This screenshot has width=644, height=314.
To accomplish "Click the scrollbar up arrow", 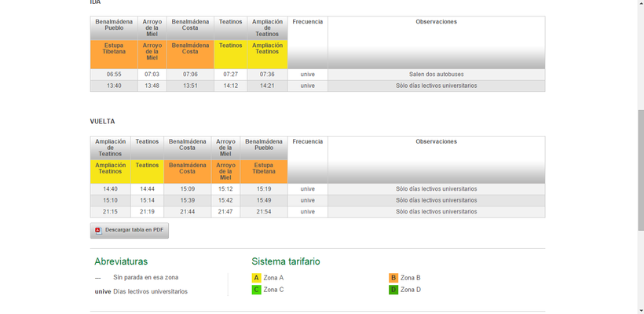I will coord(639,4).
